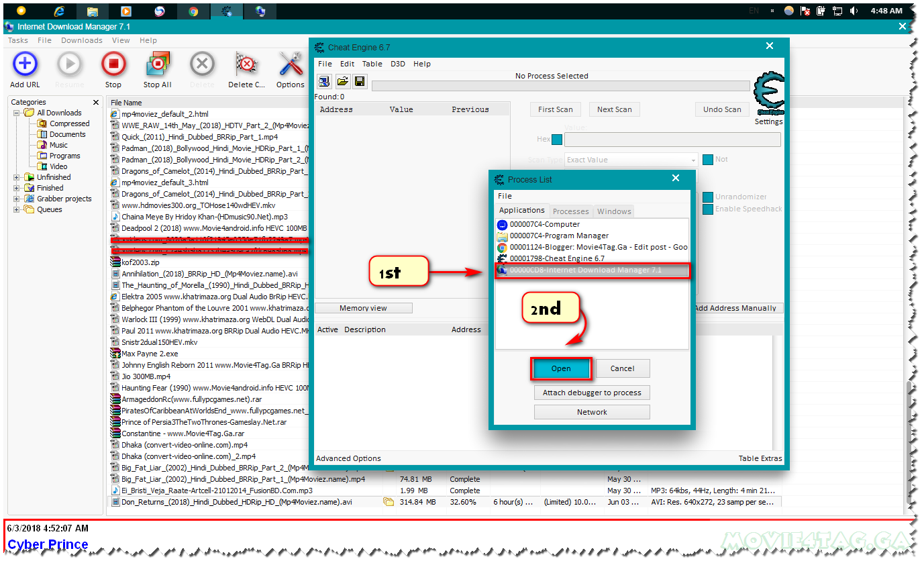The image size is (924, 563).
Task: Click Cancel in Process List dialog
Action: (622, 368)
